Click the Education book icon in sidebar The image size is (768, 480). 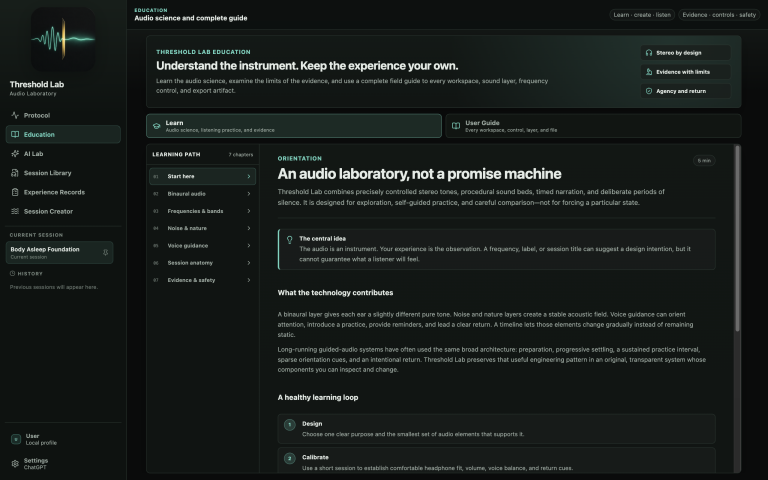(x=15, y=135)
